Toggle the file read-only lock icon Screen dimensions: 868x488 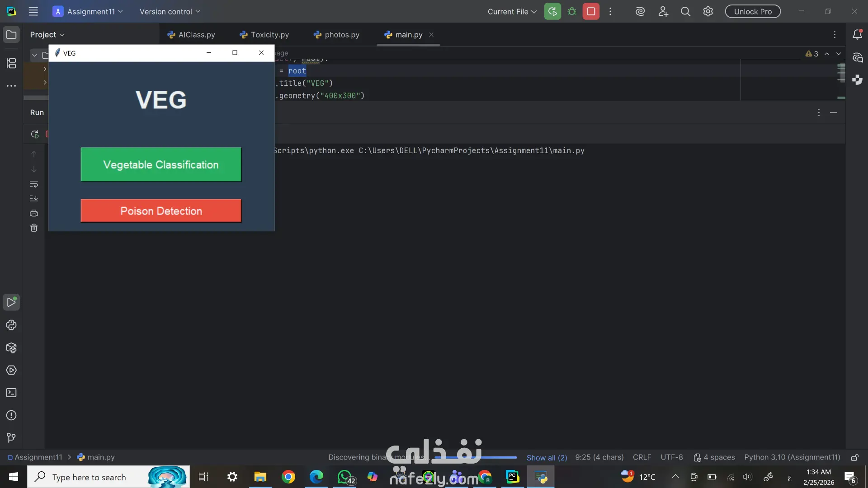coord(854,457)
